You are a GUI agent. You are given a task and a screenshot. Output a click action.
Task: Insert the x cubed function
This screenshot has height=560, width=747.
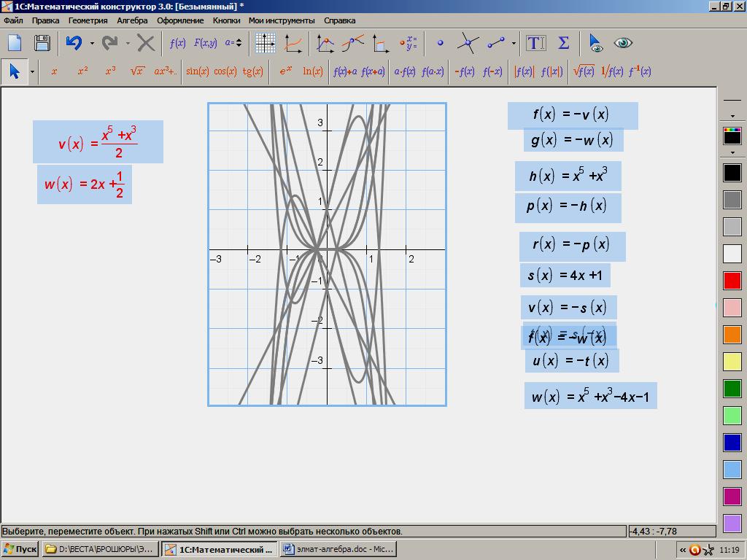pyautogui.click(x=111, y=71)
